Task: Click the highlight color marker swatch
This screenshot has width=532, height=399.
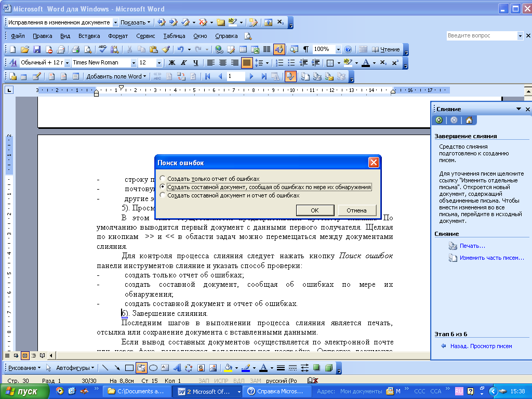Action: [x=348, y=63]
